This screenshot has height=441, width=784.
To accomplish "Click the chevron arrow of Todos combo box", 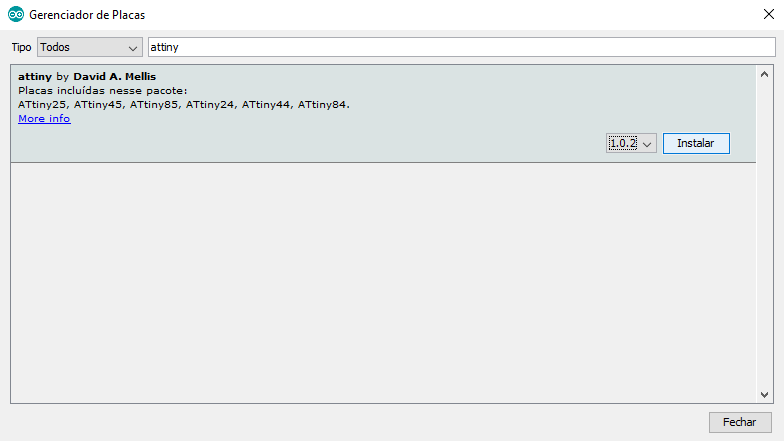I will point(134,47).
